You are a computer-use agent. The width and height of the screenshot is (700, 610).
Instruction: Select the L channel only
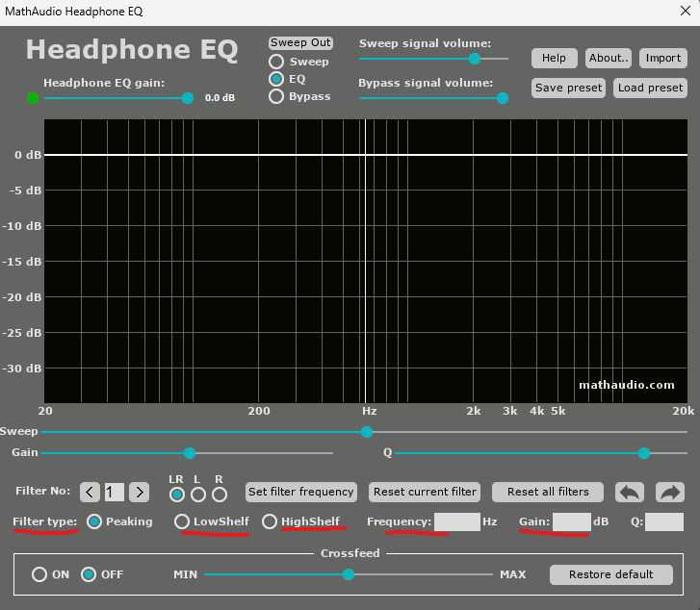pyautogui.click(x=198, y=495)
